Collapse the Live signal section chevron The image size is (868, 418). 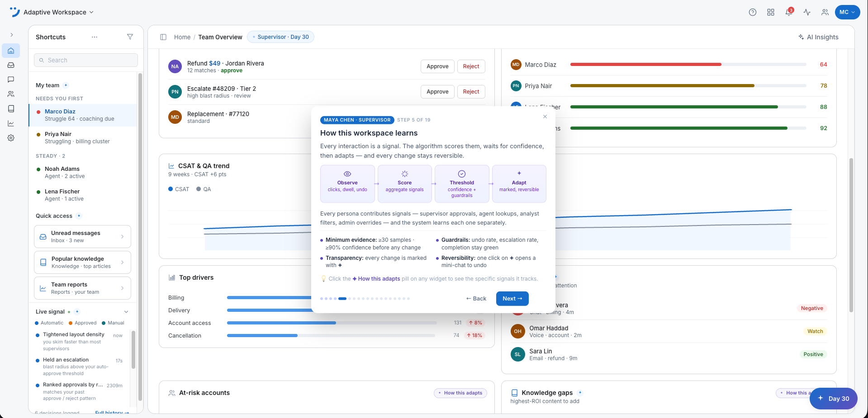pyautogui.click(x=126, y=312)
